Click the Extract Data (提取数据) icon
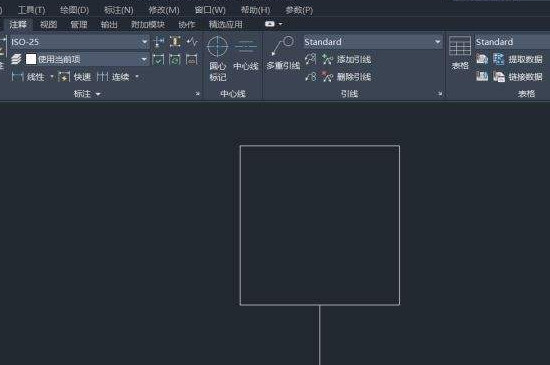550x365 pixels. tap(498, 59)
